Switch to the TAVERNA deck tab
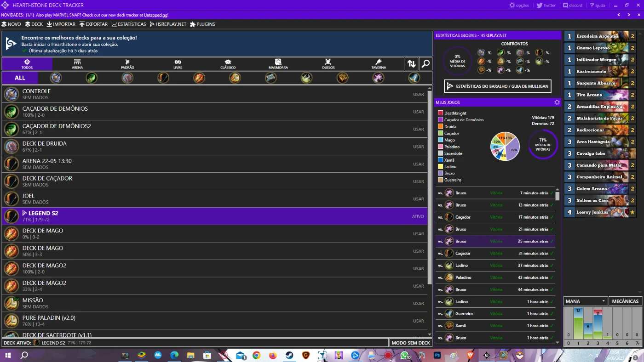Image resolution: width=644 pixels, height=362 pixels. pos(379,64)
